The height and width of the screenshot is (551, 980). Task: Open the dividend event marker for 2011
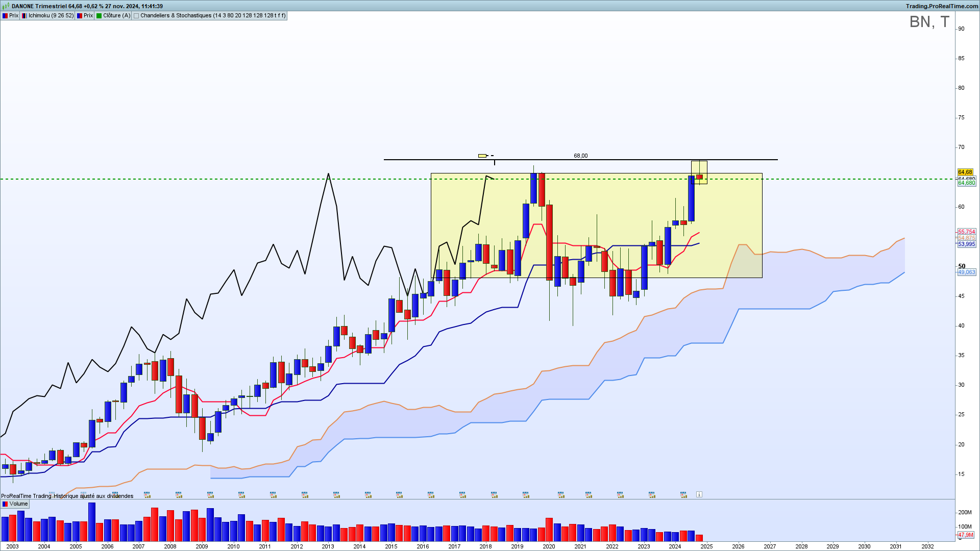[x=274, y=494]
